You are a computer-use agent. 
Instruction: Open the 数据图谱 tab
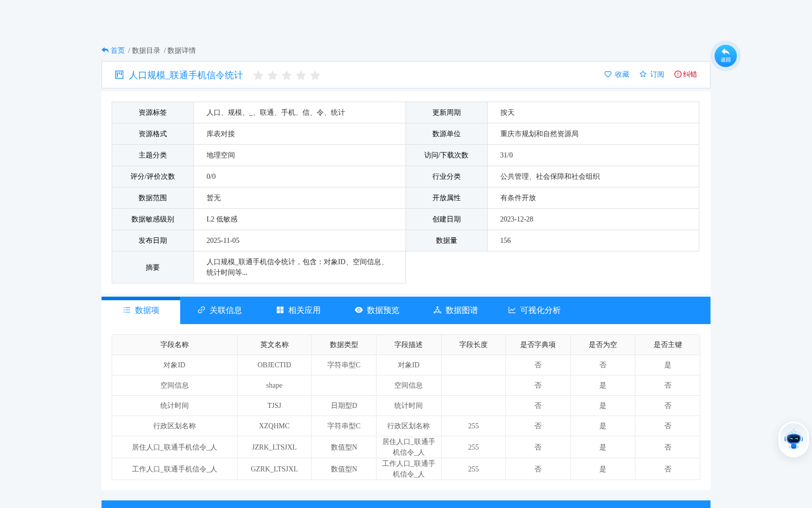[456, 310]
